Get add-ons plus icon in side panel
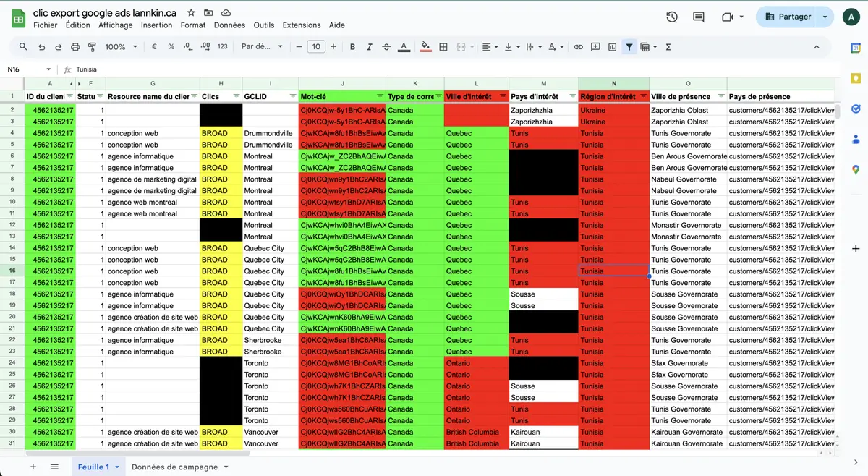The image size is (868, 476). [856, 249]
